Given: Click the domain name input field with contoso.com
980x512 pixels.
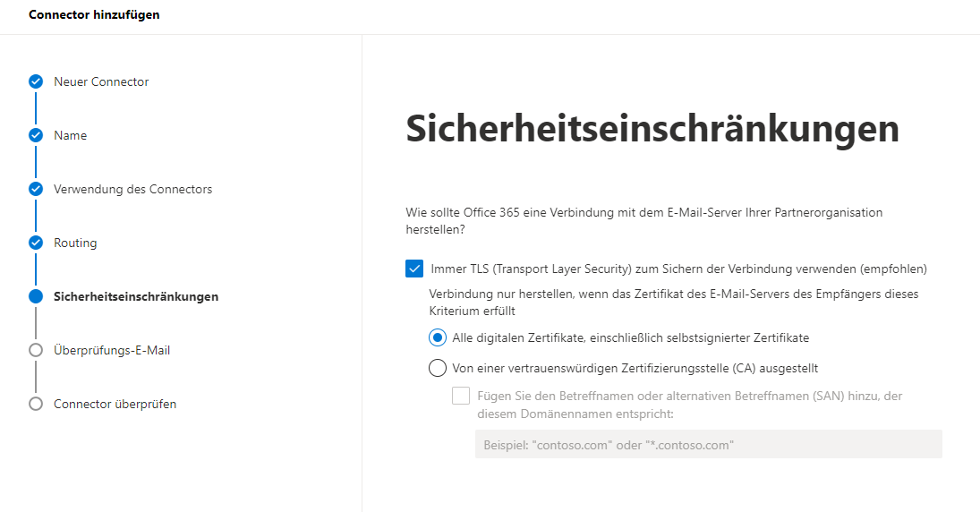Looking at the screenshot, I should coord(709,445).
